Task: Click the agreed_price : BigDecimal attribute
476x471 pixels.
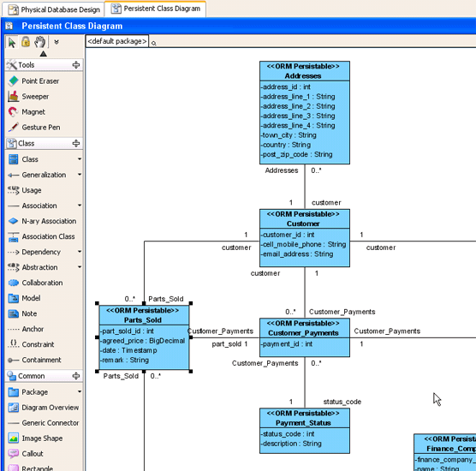Action: tap(143, 341)
